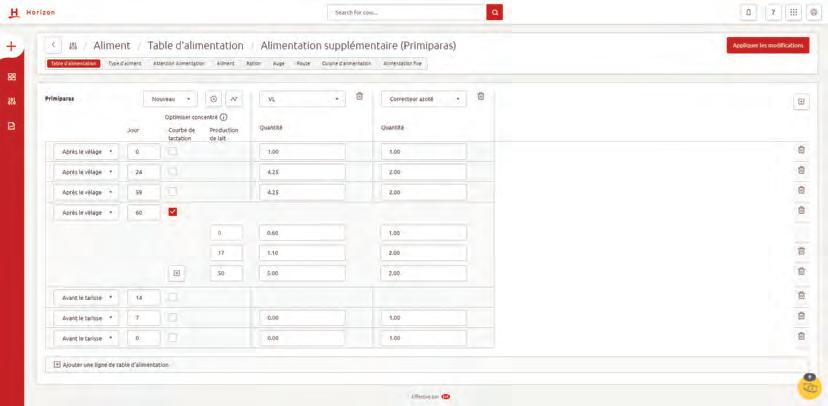Click the Optimiser concentré info icon

point(223,117)
